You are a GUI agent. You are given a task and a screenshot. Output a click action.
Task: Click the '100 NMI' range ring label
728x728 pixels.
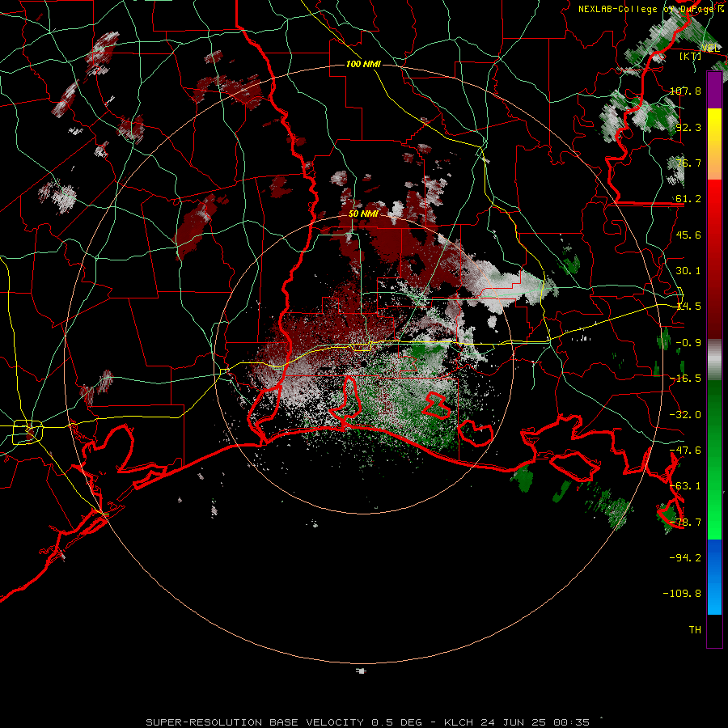pos(363,64)
